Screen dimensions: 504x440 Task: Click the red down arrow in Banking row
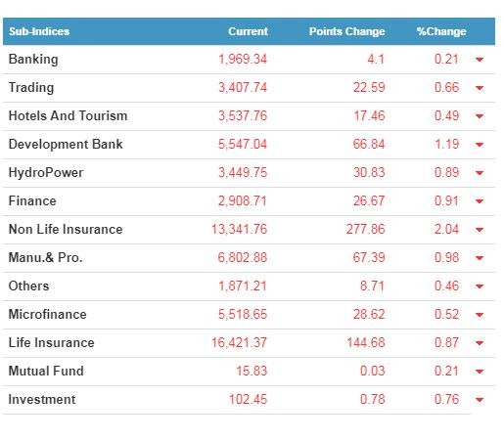[480, 60]
